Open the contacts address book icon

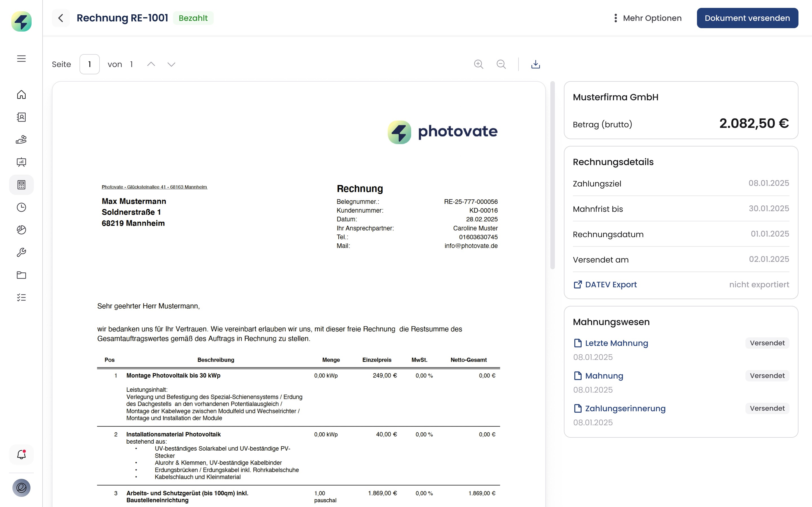point(21,117)
